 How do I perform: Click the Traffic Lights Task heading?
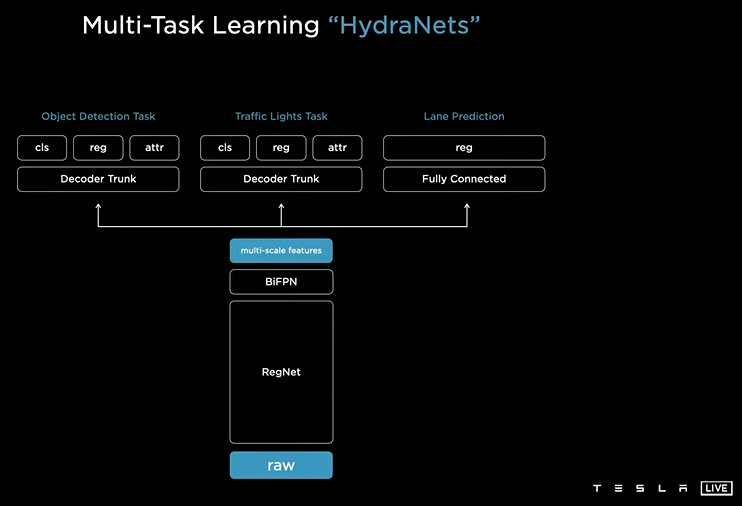281,116
